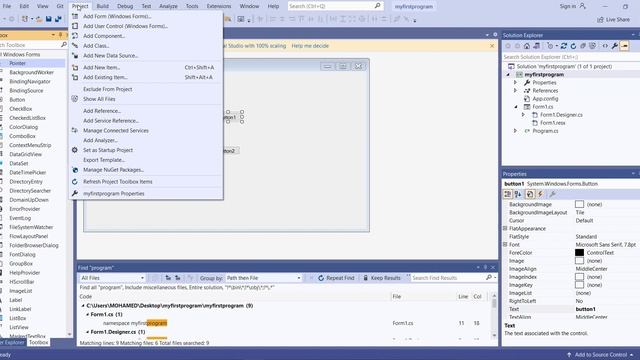Expand Properties node in Solution Explorer
The image size is (640, 360).
516,82
